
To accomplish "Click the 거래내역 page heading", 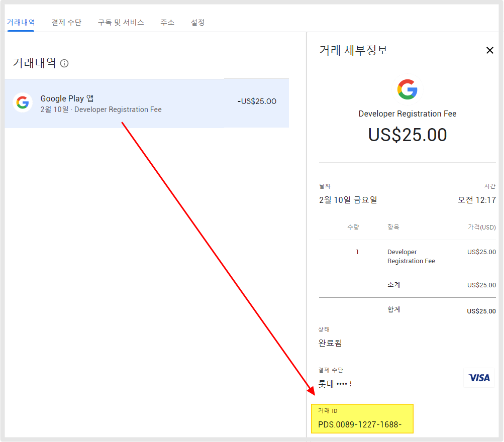I will (x=34, y=63).
